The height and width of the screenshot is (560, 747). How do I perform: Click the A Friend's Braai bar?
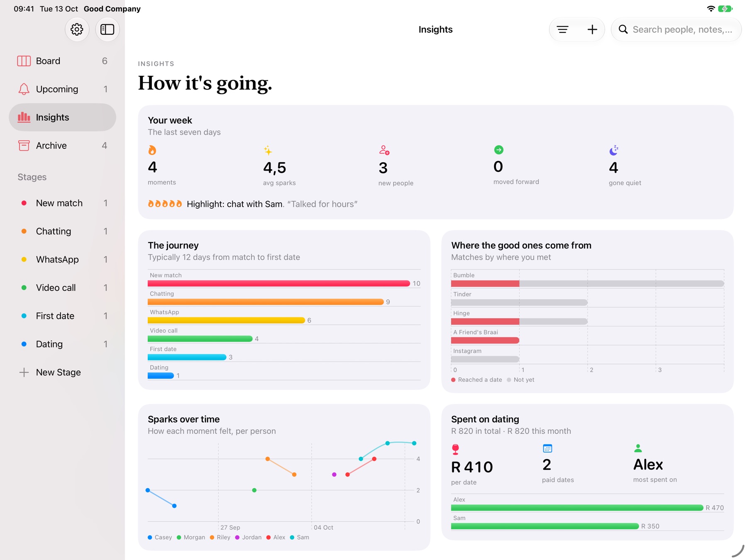tap(485, 341)
